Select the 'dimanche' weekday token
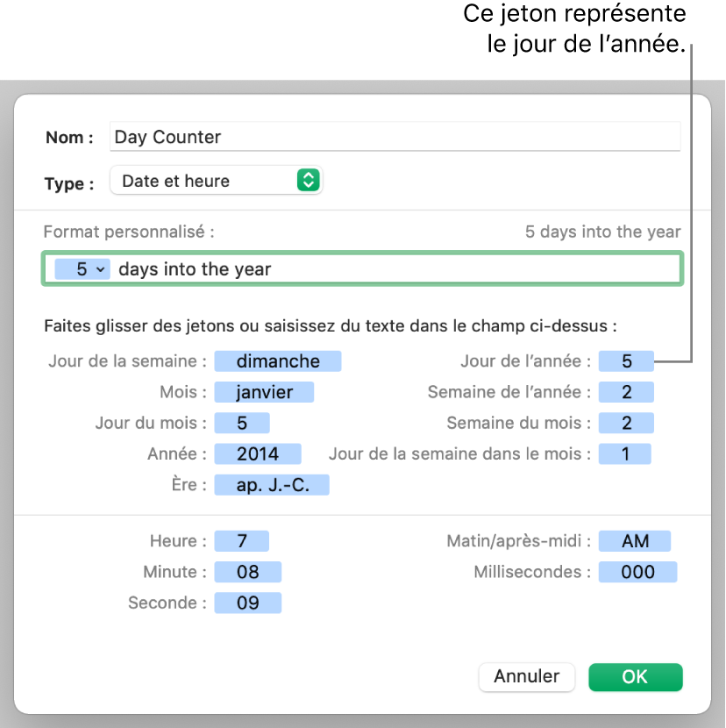 pos(277,361)
